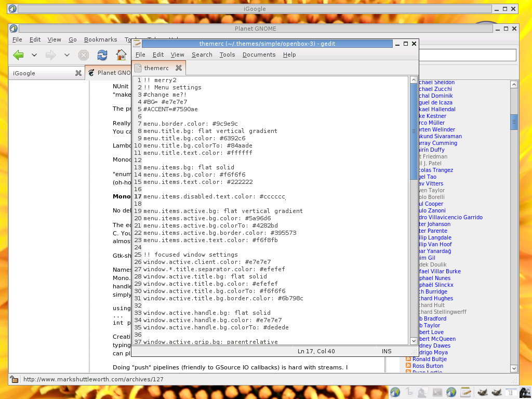Click the INS insert mode indicator in gedit
This screenshot has height=399, width=532.
pyautogui.click(x=387, y=351)
